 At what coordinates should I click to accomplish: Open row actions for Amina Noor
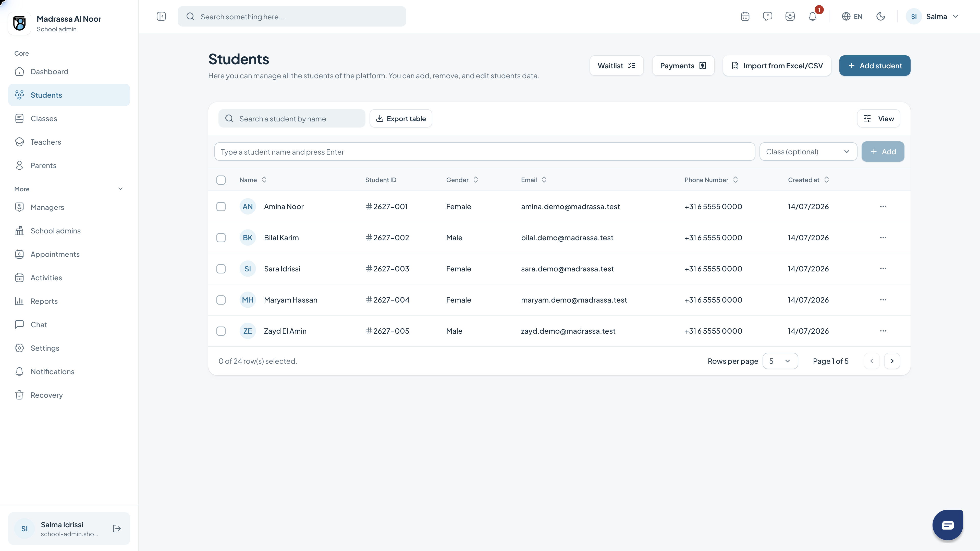(883, 206)
